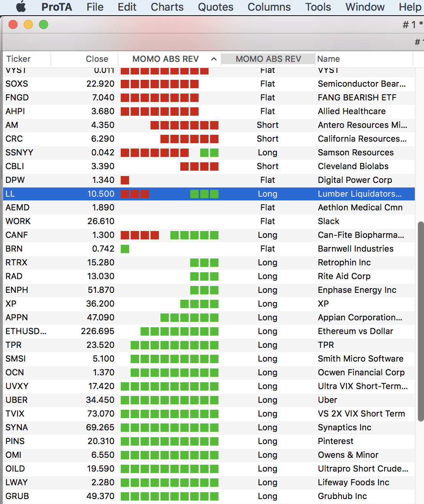Click Long signal in the SSNYY row
Image resolution: width=424 pixels, height=504 pixels.
pyautogui.click(x=267, y=153)
